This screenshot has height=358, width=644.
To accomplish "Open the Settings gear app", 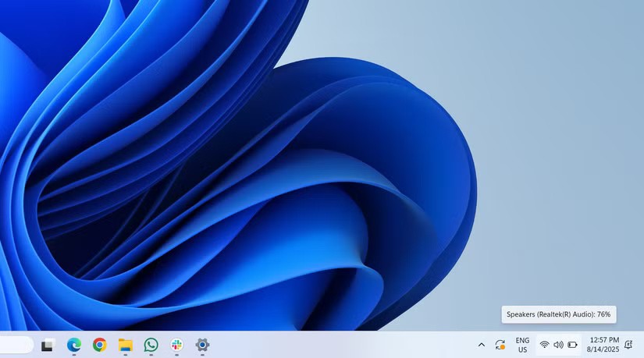I will tap(202, 345).
